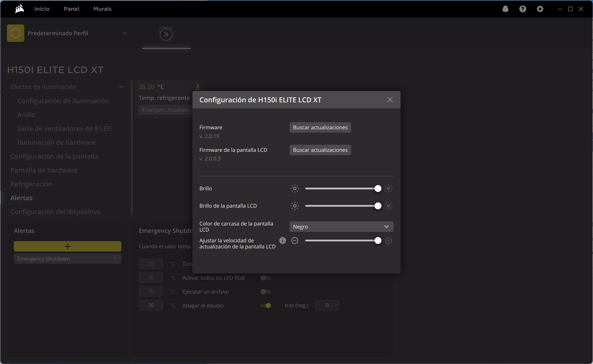Click the plus icon for LCD refresh rate
Image resolution: width=593 pixels, height=364 pixels.
pyautogui.click(x=388, y=240)
